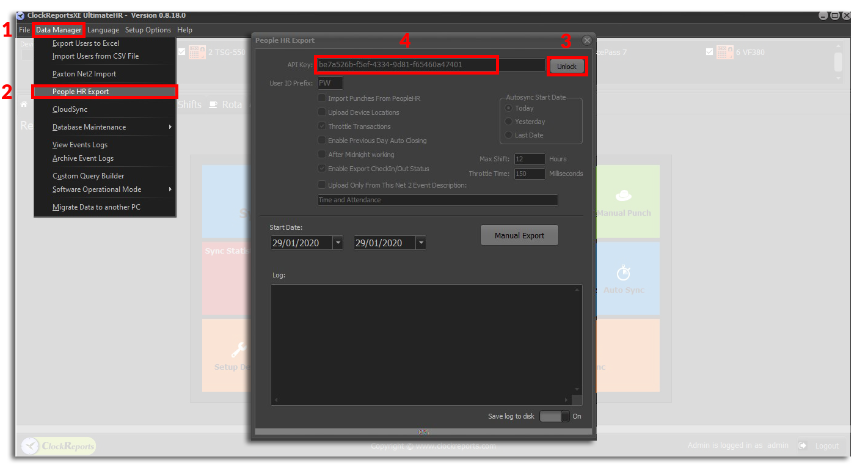Open the Sync Status tile

(x=227, y=279)
